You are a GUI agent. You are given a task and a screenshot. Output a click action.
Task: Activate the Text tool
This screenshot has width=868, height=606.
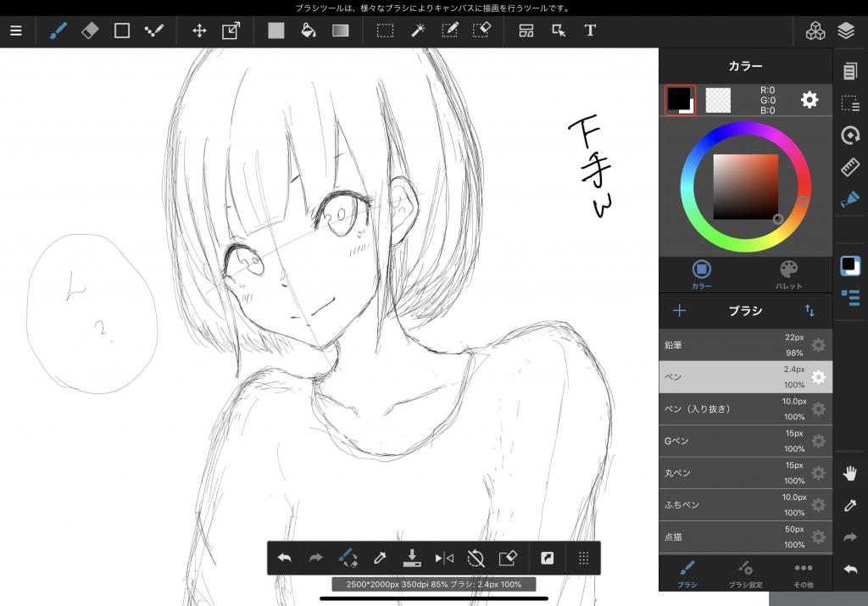point(590,31)
